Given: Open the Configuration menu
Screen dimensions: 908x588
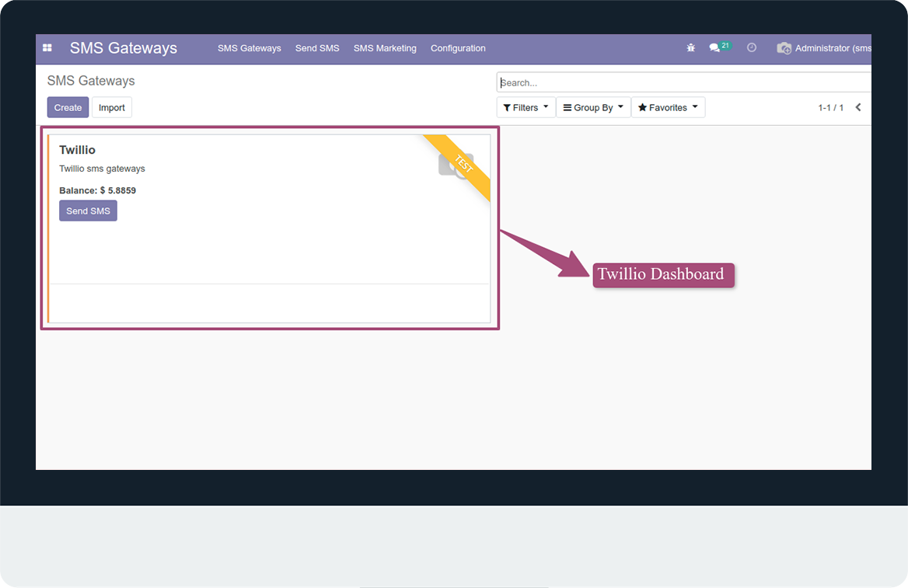Looking at the screenshot, I should 458,48.
